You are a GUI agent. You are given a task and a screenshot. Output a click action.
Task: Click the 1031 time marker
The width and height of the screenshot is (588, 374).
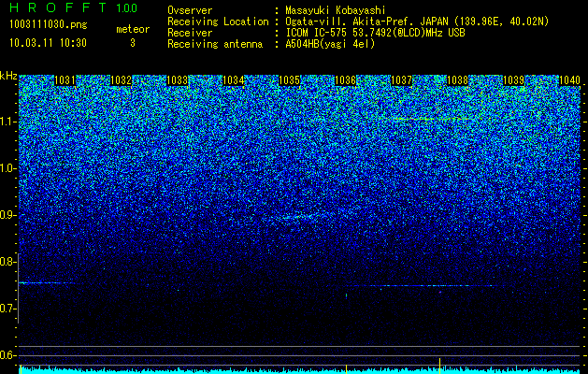[x=65, y=80]
